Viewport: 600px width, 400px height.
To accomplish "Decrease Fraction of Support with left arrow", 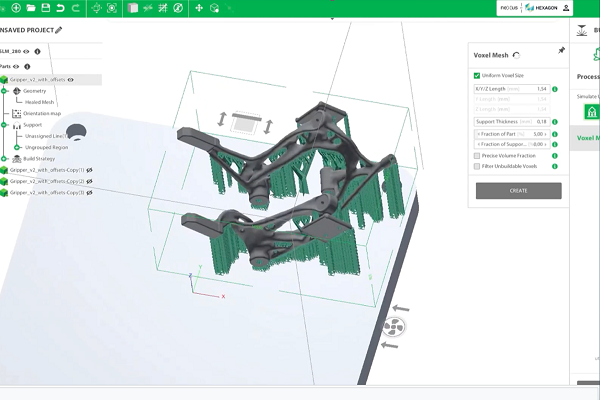I will (478, 144).
